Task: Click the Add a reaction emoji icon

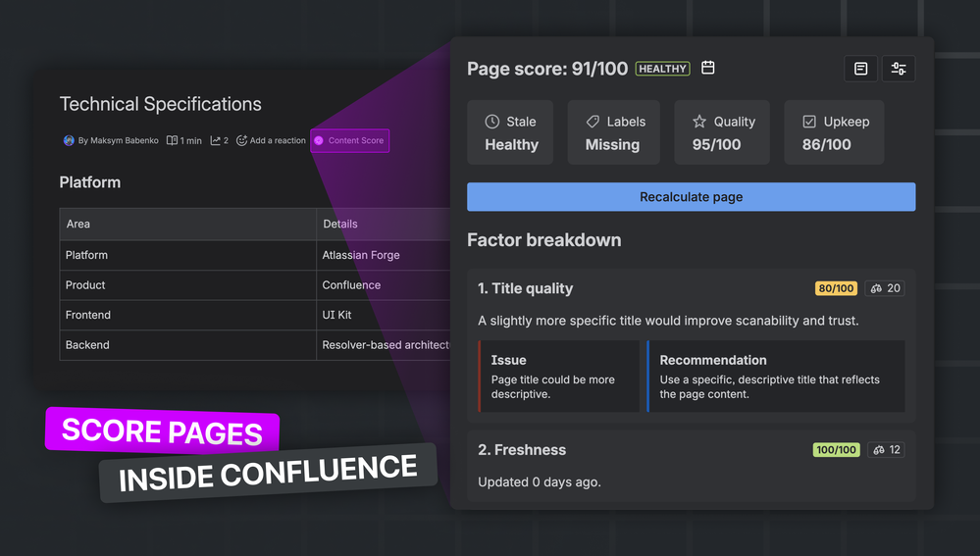Action: (242, 140)
